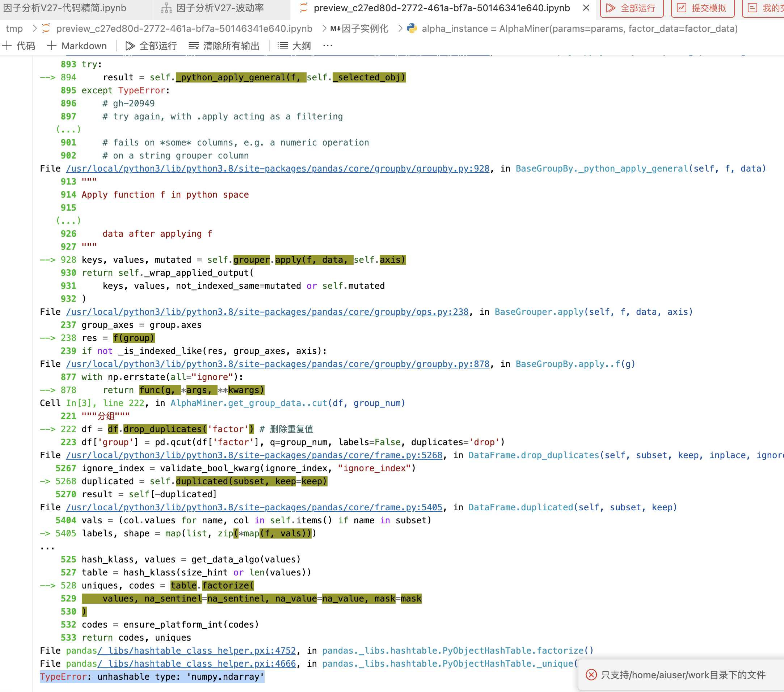
Task: Dismiss error toast via red X icon
Action: [x=591, y=675]
